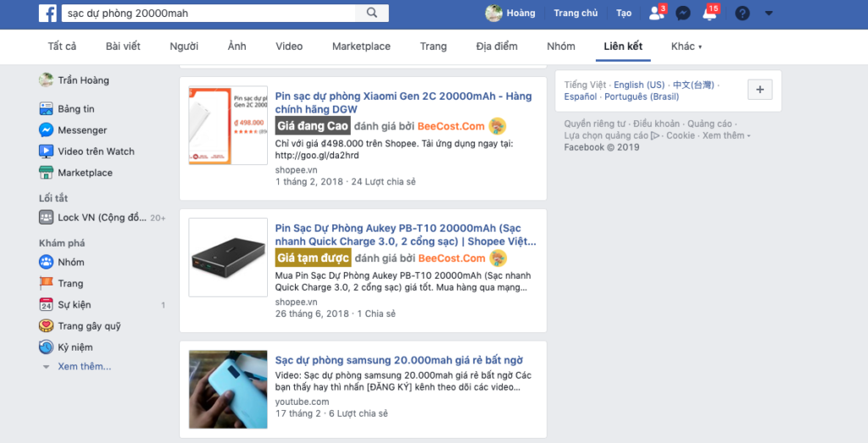Open the notifications bell icon
Image resolution: width=868 pixels, height=443 pixels.
tap(709, 13)
